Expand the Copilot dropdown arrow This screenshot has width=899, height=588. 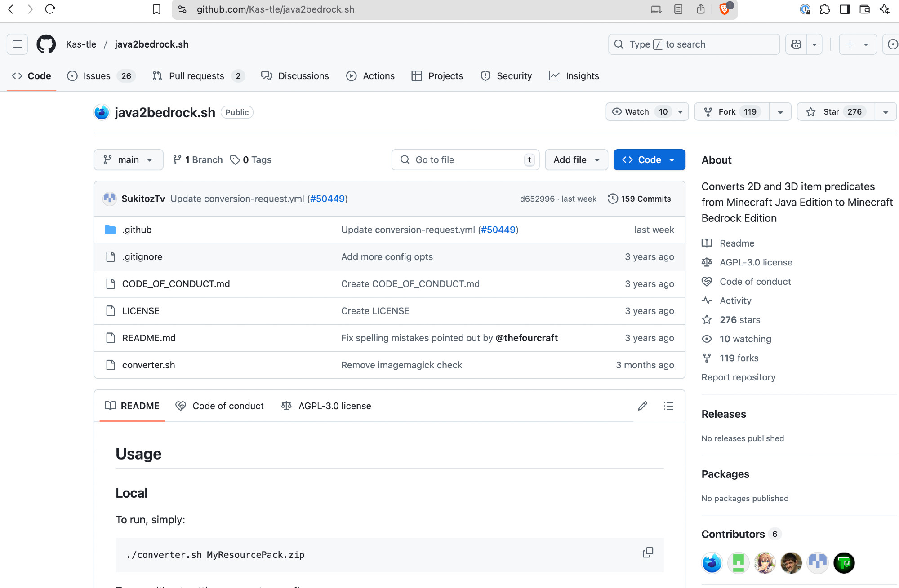point(814,44)
